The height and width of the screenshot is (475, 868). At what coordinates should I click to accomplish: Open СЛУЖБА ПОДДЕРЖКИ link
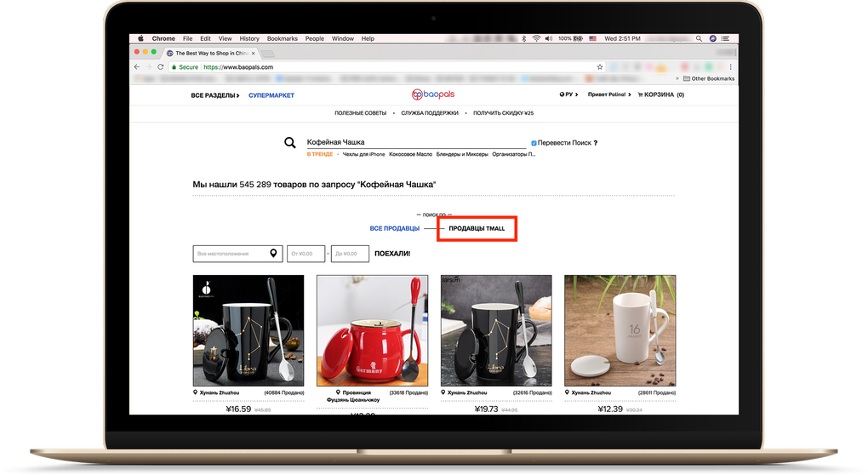point(430,113)
